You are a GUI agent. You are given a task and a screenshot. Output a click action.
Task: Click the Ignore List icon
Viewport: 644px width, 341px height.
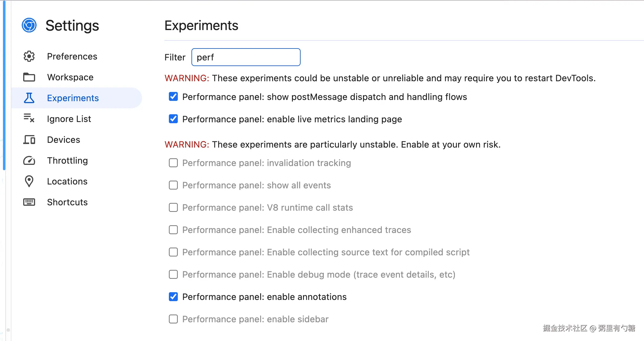(29, 118)
